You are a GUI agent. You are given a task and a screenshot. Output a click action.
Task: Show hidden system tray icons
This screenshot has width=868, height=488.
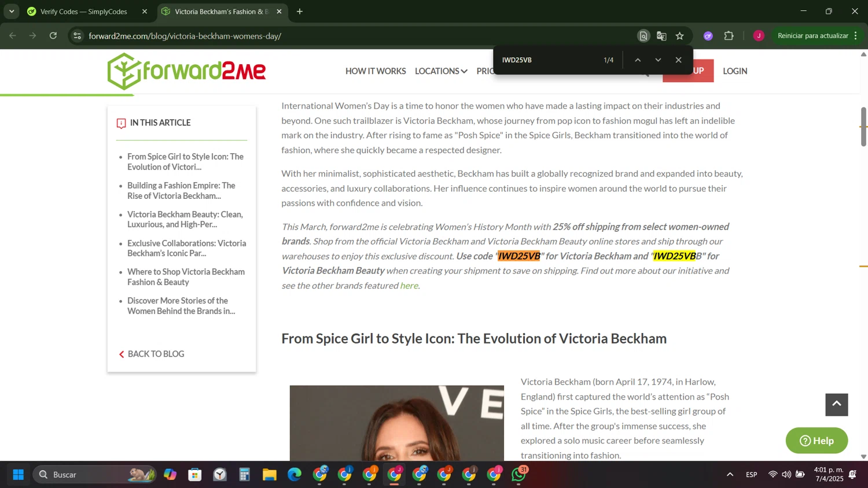(x=730, y=475)
